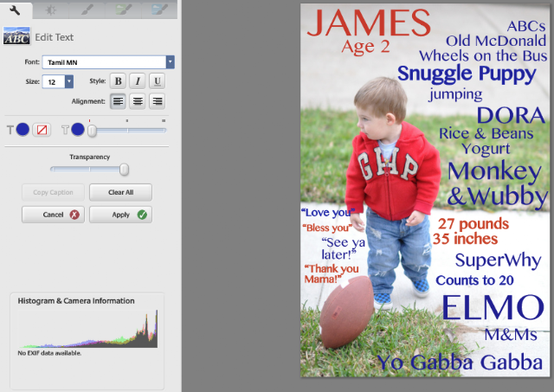Select the "Old McDonald" text on photo
Image resolution: width=554 pixels, height=392 pixels.
496,41
